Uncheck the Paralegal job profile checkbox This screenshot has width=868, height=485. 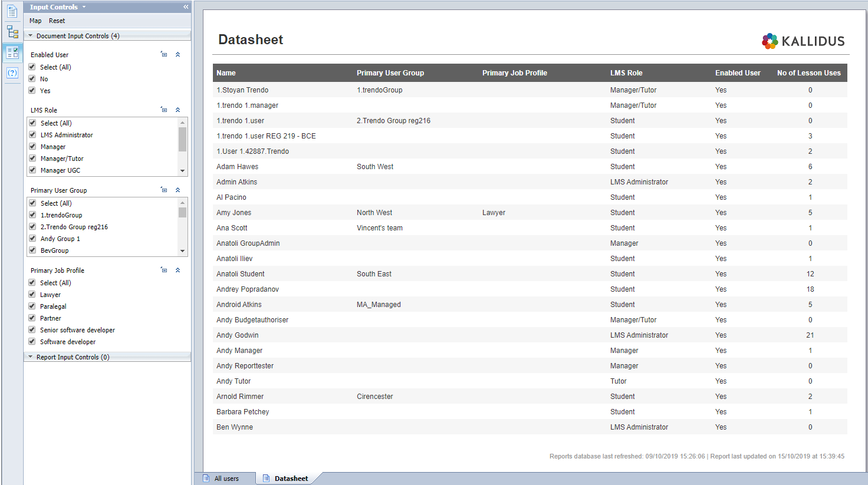32,306
